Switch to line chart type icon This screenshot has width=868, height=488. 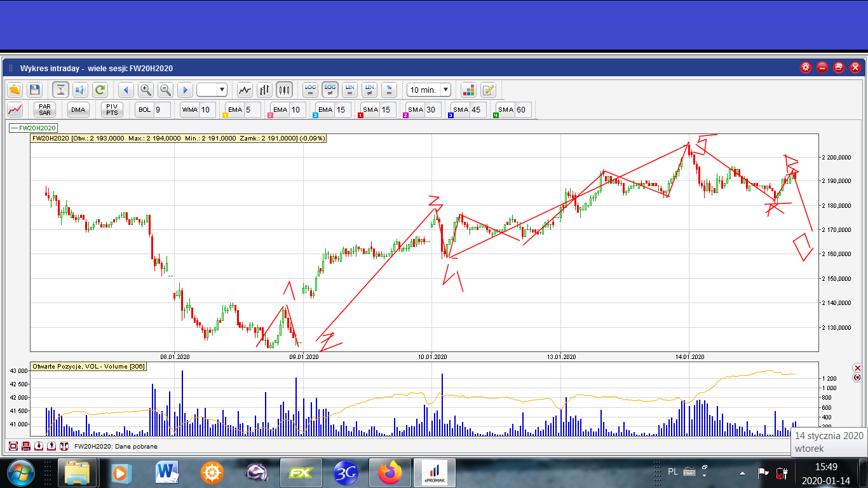[x=245, y=90]
